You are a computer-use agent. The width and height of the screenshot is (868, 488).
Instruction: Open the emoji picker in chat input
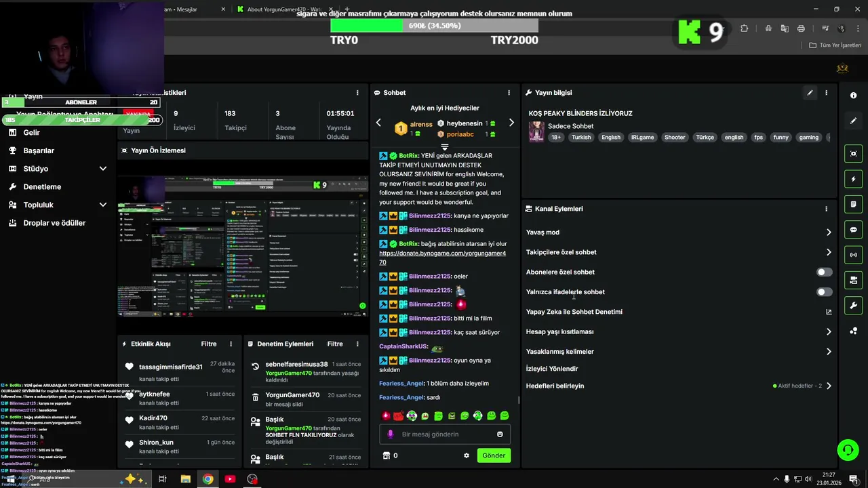tap(500, 434)
